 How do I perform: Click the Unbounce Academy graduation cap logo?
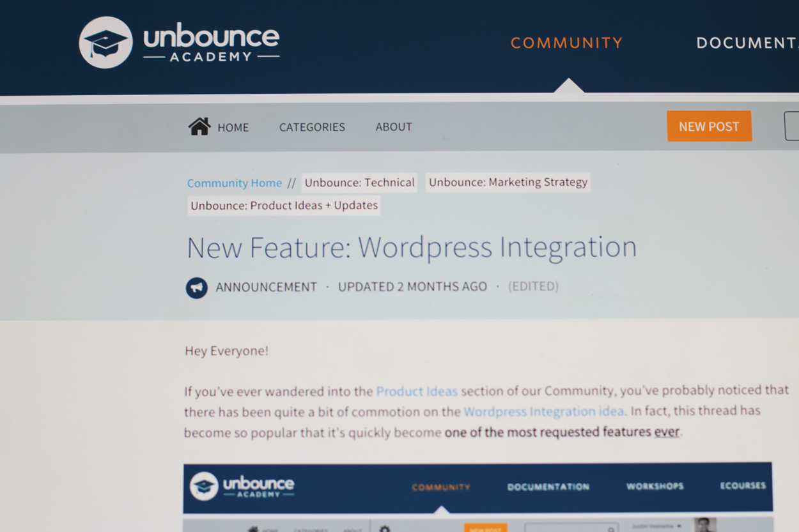(105, 43)
